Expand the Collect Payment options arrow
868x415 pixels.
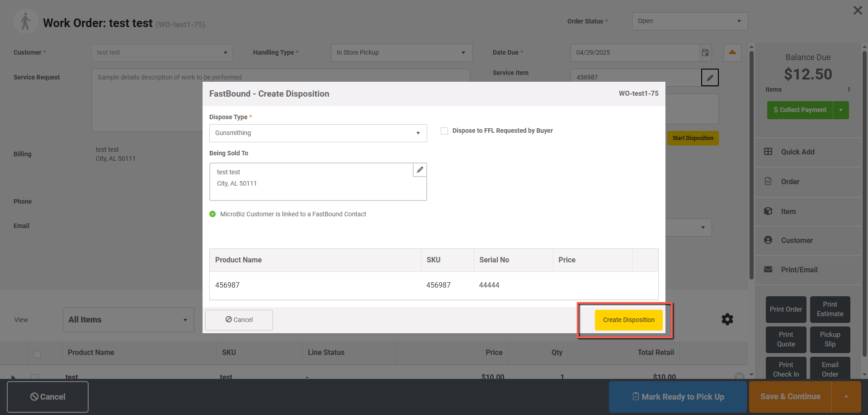841,110
